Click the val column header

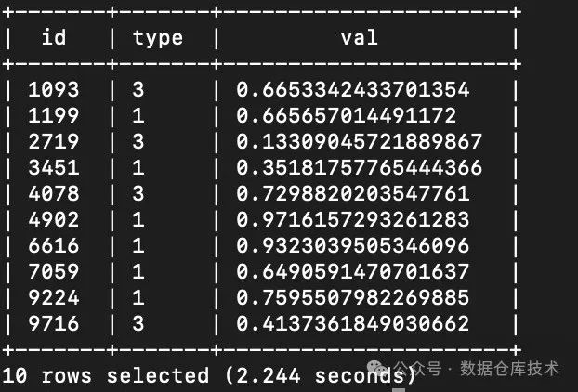click(360, 37)
